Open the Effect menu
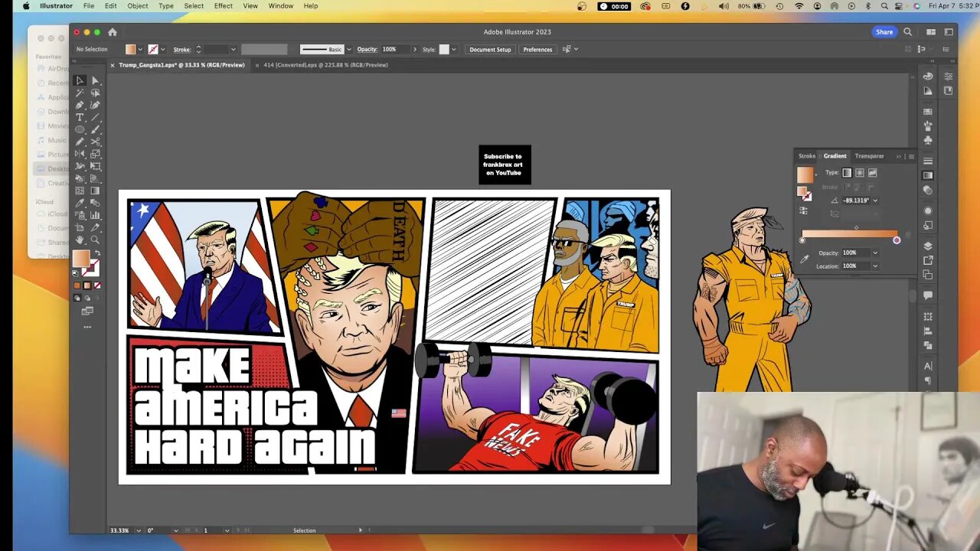The image size is (980, 551). coord(224,6)
